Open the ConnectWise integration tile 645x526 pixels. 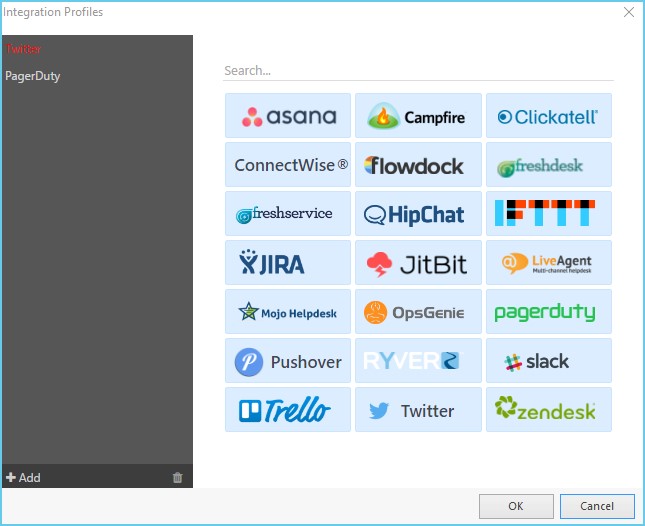[x=288, y=165]
